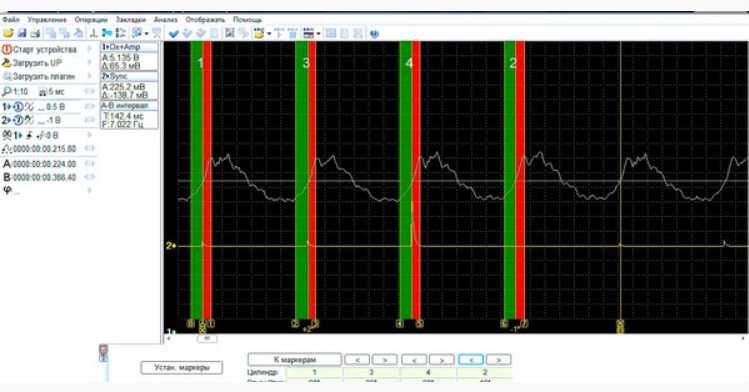The height and width of the screenshot is (392, 749).
Task: Click the highlighted blue-outlined < button
Action: click(x=471, y=360)
